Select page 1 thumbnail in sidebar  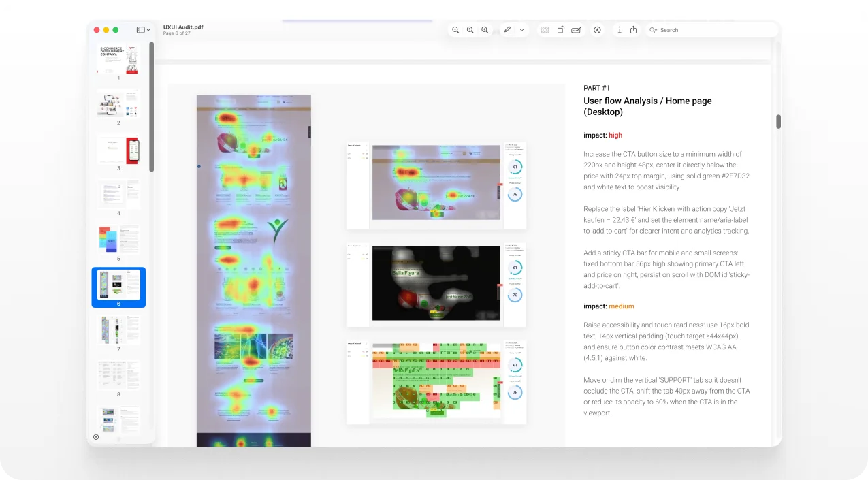118,59
